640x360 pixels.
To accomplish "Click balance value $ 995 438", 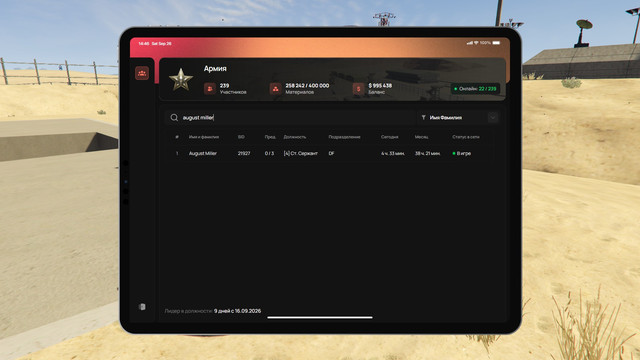I will (380, 86).
